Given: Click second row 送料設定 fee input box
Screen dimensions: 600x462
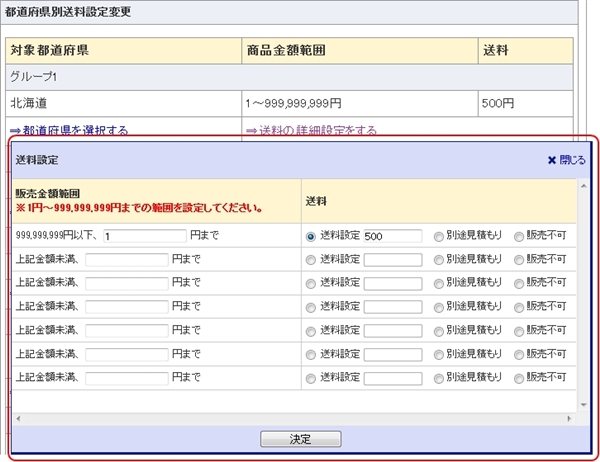Looking at the screenshot, I should tap(392, 259).
